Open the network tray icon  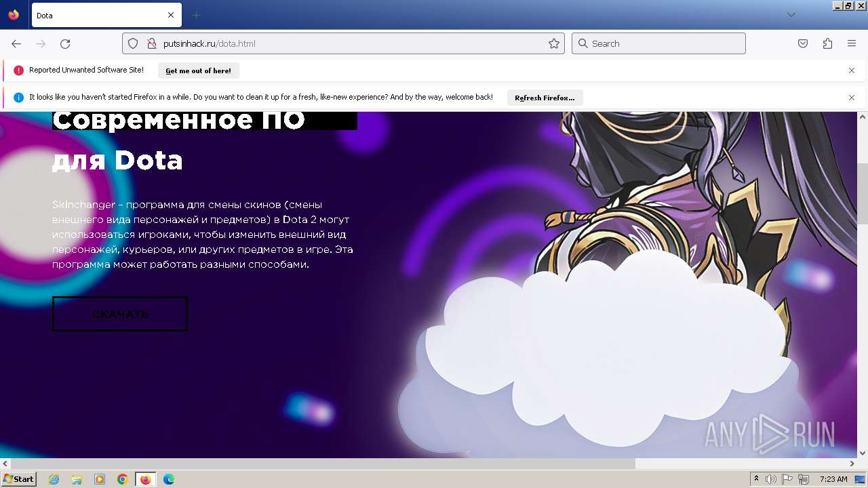click(x=804, y=479)
